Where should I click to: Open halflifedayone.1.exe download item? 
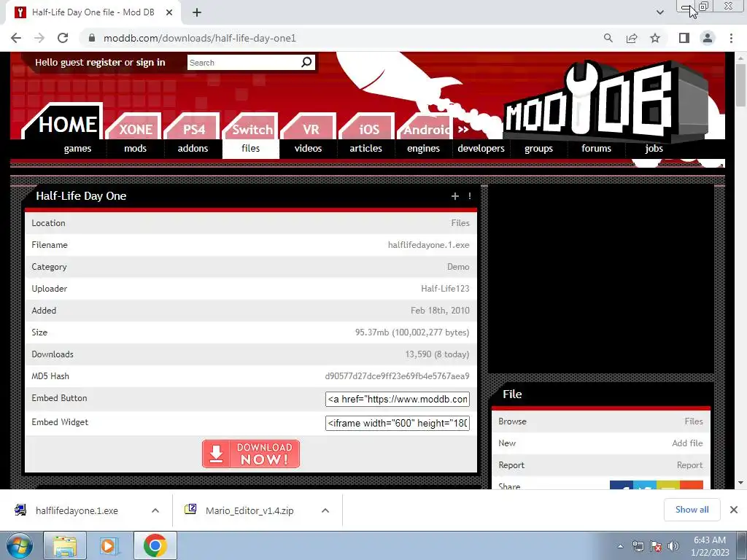76,510
